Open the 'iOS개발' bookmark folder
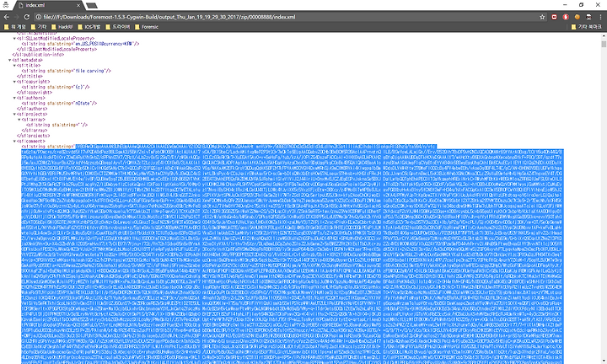Viewport: 607px width, 364px height. coord(89,27)
